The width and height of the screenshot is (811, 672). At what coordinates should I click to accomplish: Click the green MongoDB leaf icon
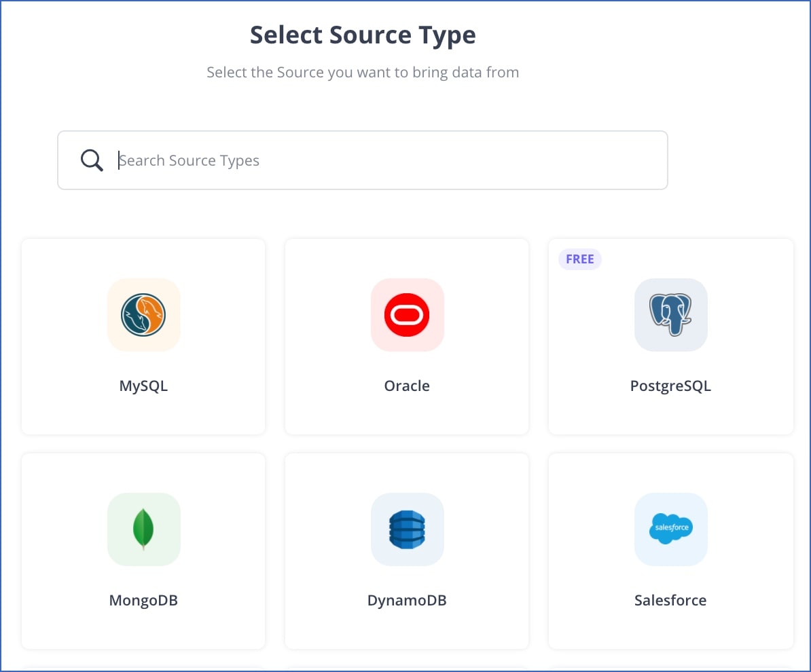point(144,529)
